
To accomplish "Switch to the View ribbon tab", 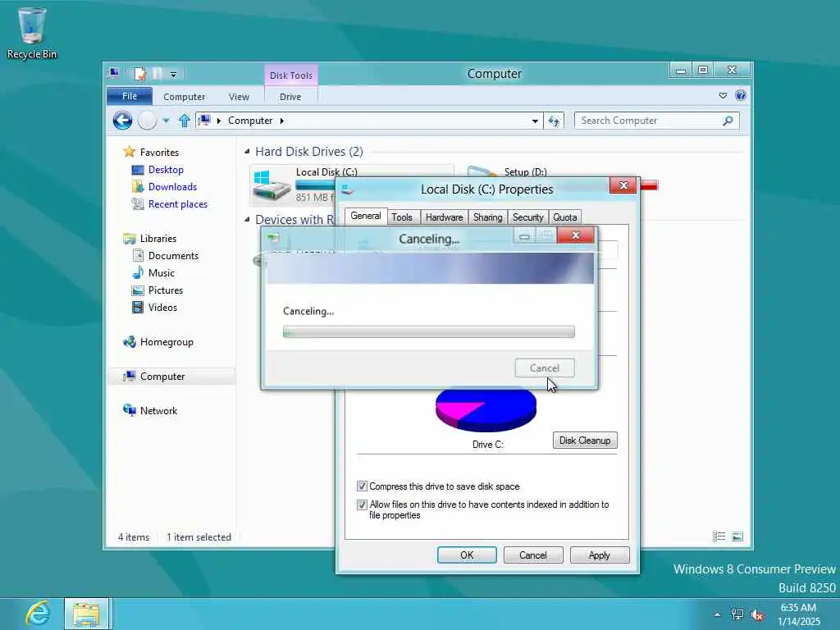I will coord(239,97).
